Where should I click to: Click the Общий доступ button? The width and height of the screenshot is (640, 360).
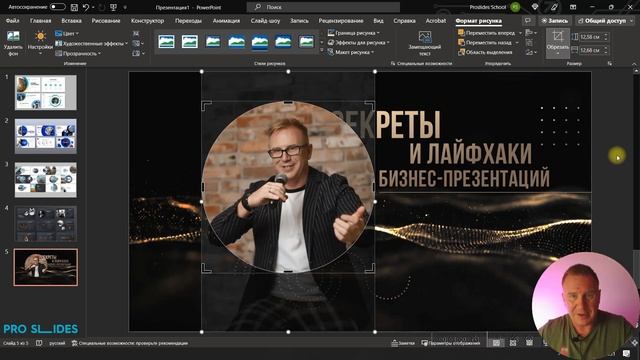pos(605,20)
